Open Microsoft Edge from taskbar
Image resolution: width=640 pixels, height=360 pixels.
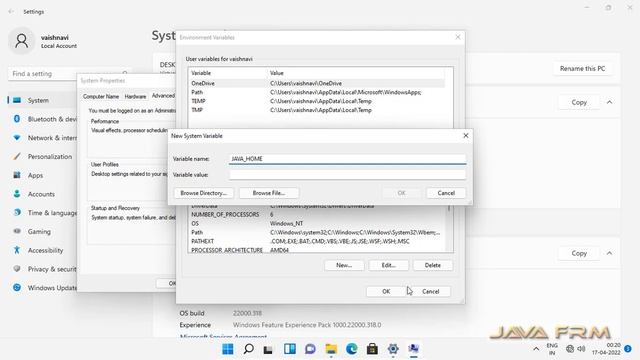click(351, 349)
